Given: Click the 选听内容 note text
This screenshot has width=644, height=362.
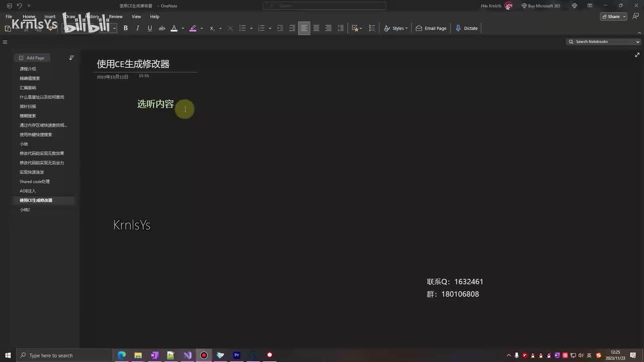Looking at the screenshot, I should [155, 104].
